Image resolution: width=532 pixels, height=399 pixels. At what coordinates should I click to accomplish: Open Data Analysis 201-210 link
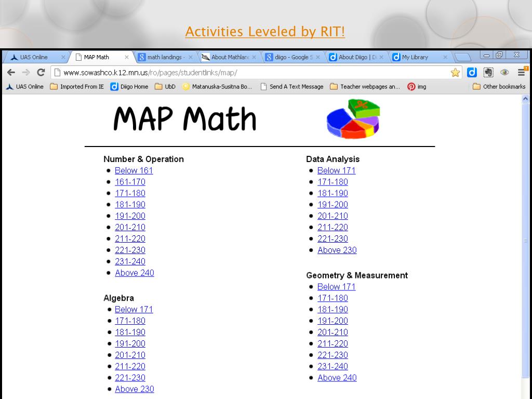332,216
